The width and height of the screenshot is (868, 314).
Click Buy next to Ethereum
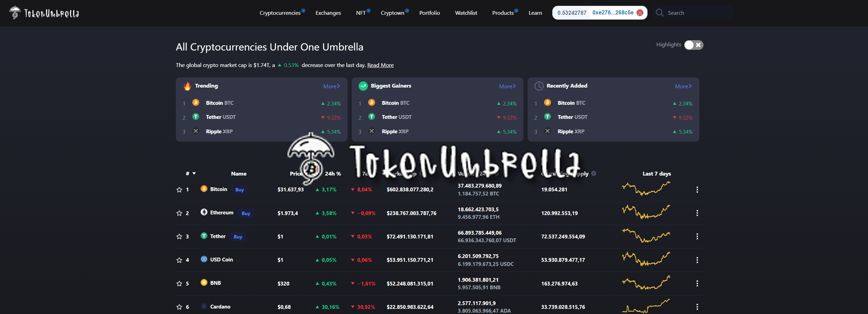click(x=246, y=213)
